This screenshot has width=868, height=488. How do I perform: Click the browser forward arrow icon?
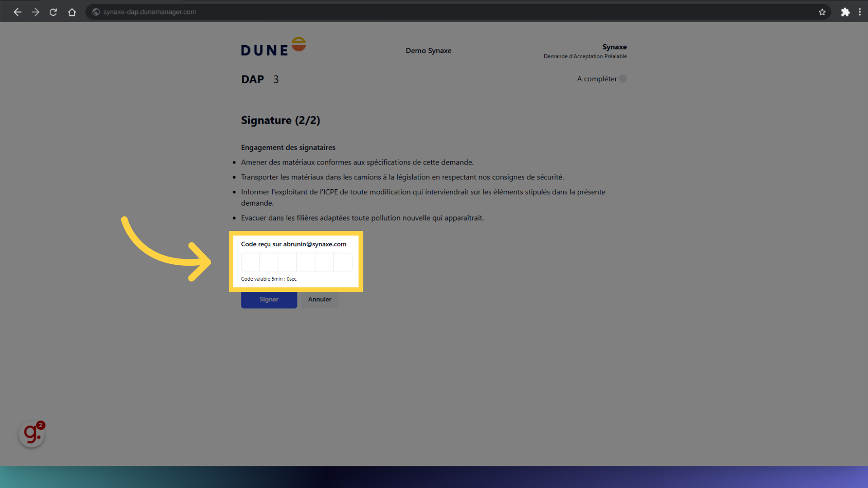(35, 12)
